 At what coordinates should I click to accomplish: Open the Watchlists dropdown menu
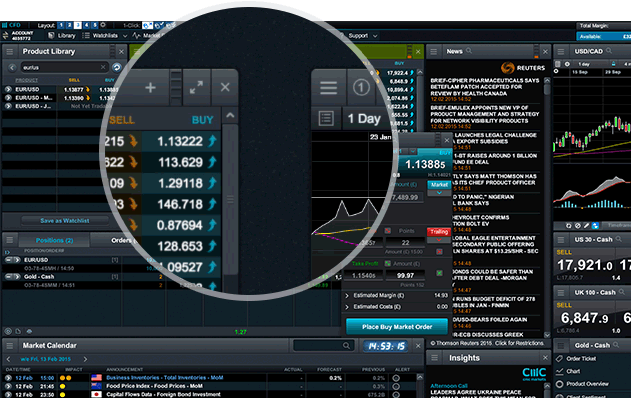pyautogui.click(x=105, y=36)
